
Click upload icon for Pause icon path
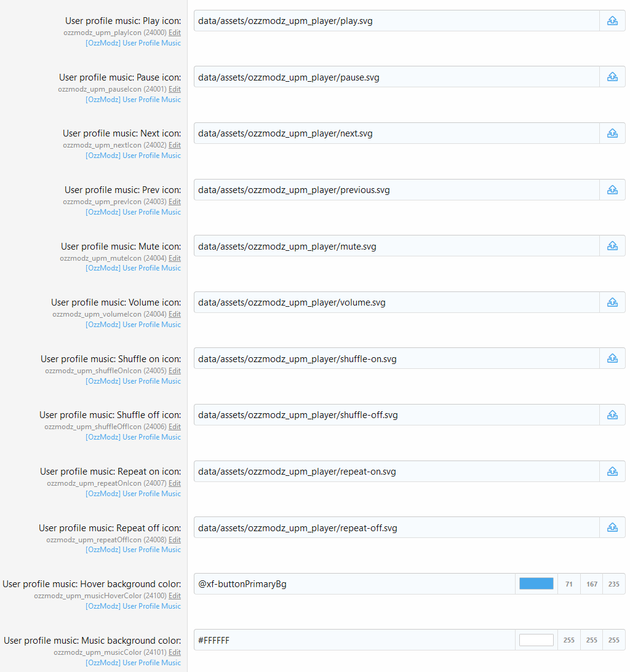tap(612, 77)
